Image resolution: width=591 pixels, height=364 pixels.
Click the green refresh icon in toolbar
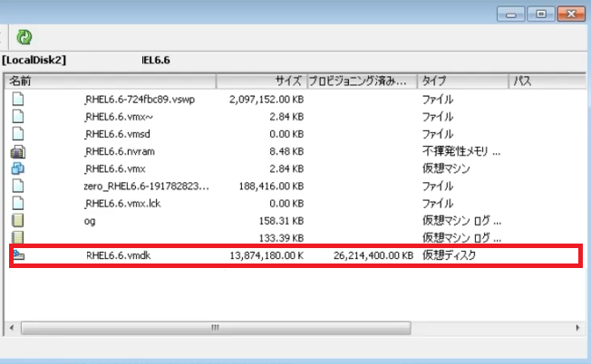[24, 37]
